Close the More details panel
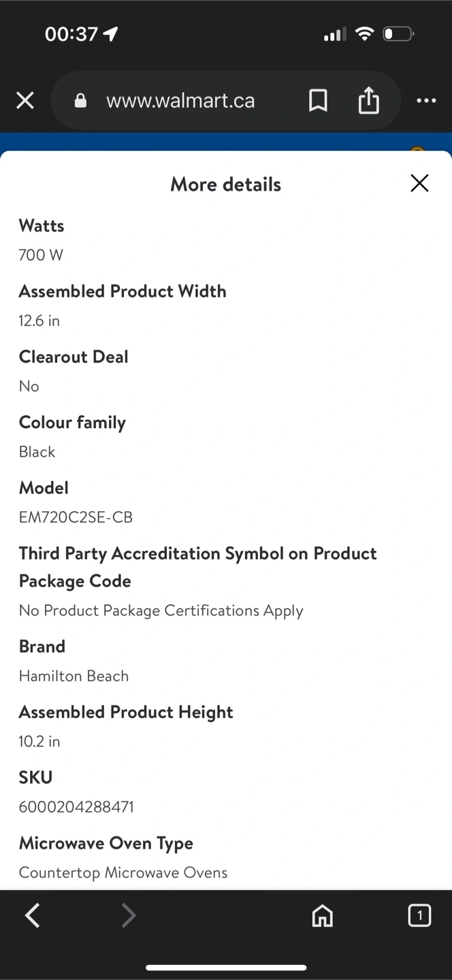This screenshot has width=452, height=980. (419, 183)
